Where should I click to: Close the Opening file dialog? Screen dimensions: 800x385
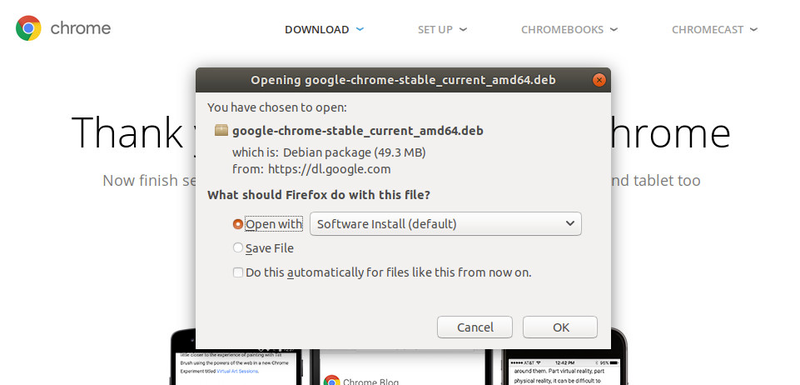click(x=599, y=80)
